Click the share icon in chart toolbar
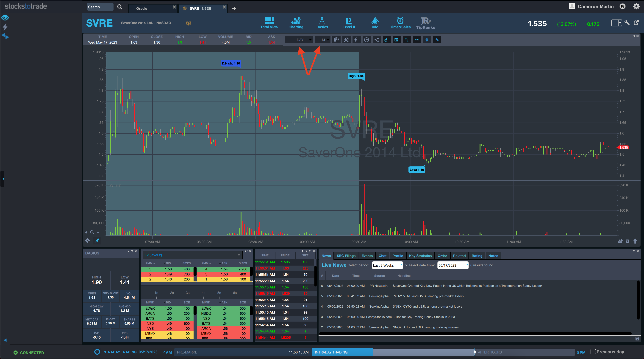644x359 pixels. tap(377, 40)
